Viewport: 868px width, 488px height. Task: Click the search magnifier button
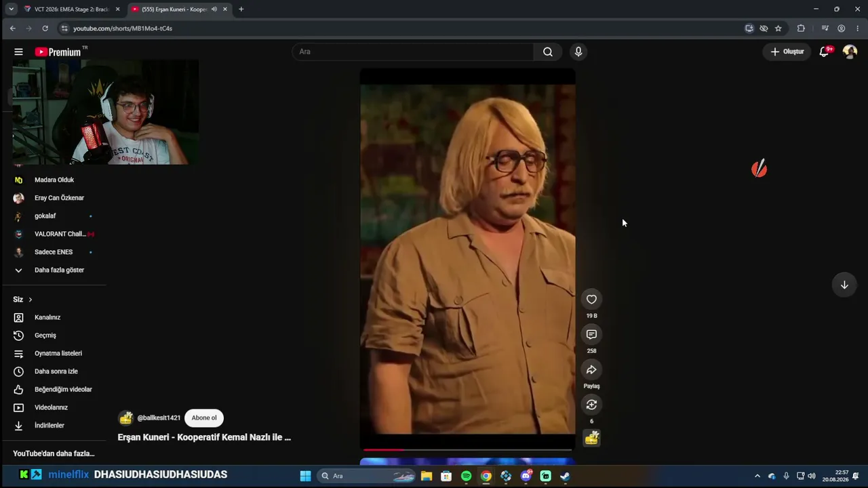click(x=548, y=52)
